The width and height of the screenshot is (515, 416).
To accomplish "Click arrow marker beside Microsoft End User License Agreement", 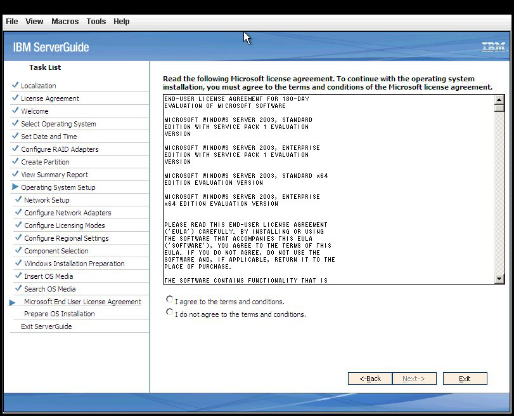I will [12, 302].
